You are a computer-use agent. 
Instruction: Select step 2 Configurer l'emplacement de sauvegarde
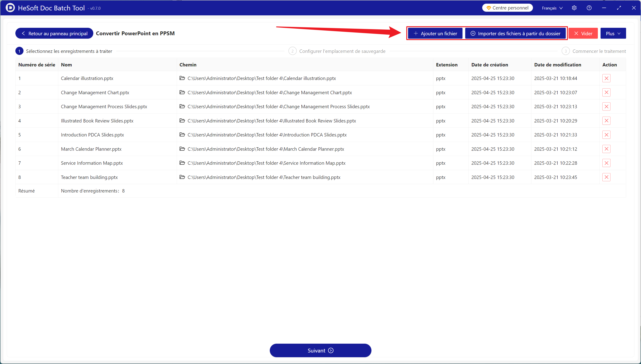tap(337, 51)
